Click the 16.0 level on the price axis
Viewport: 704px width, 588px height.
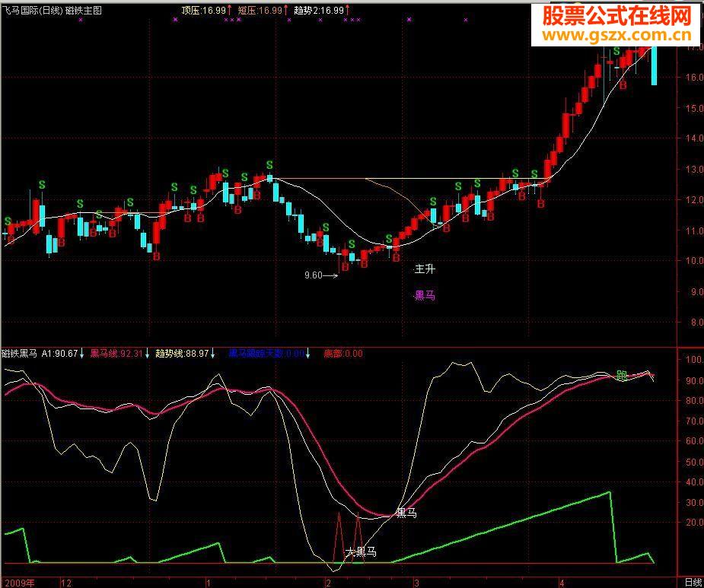694,77
